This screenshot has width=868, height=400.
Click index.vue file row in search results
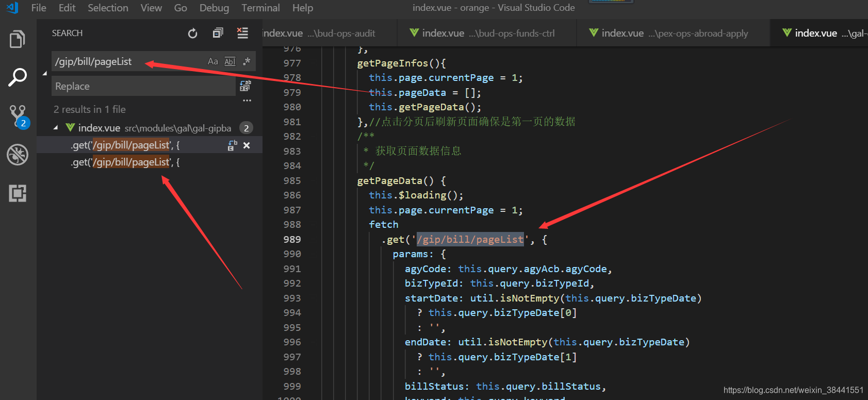[x=150, y=128]
